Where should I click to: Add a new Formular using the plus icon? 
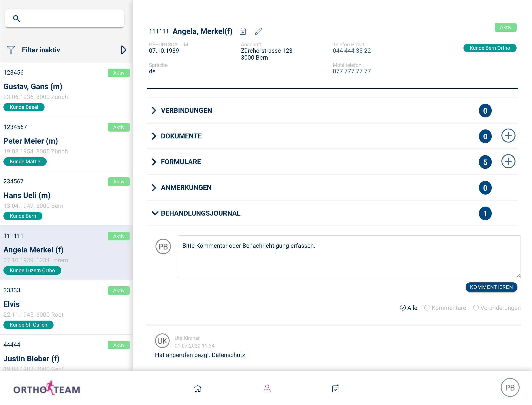508,162
